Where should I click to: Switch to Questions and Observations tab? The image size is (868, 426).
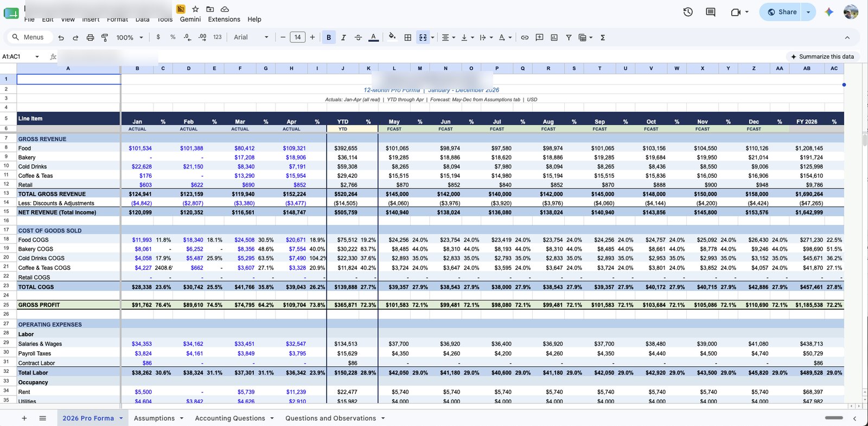(x=330, y=418)
